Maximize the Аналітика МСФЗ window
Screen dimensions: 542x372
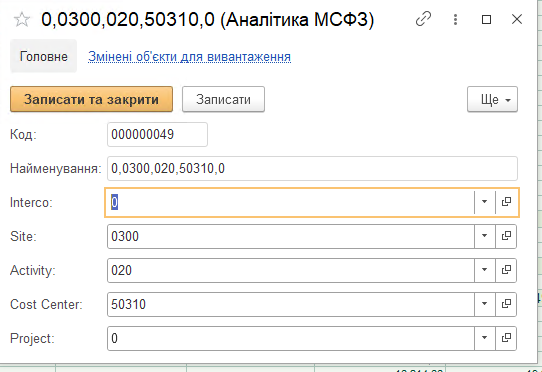[x=486, y=19]
